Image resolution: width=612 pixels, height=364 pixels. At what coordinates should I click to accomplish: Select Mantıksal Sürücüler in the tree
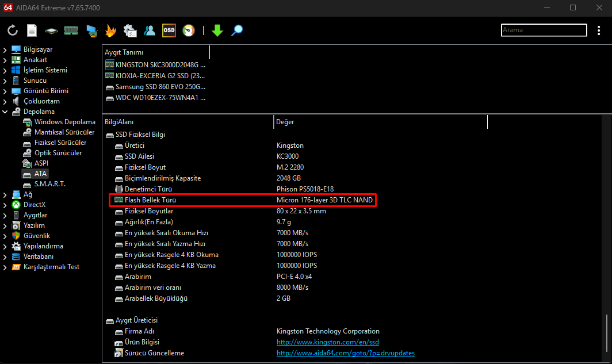64,132
